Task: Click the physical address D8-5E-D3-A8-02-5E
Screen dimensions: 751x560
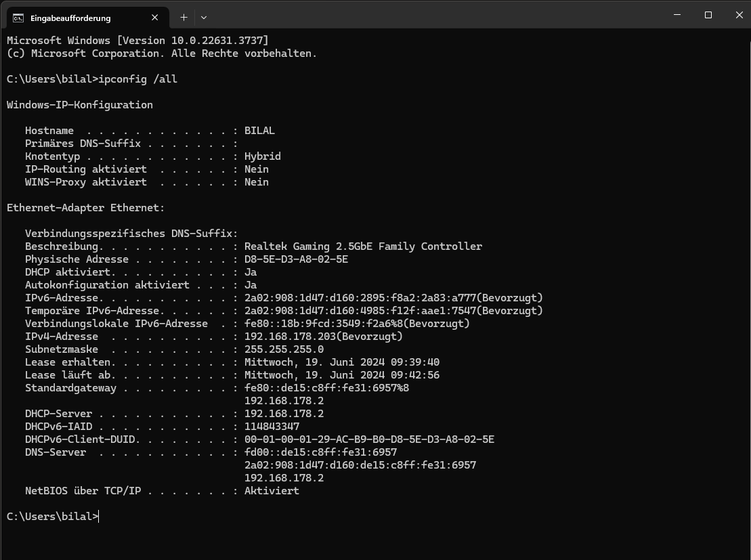Action: pos(296,259)
